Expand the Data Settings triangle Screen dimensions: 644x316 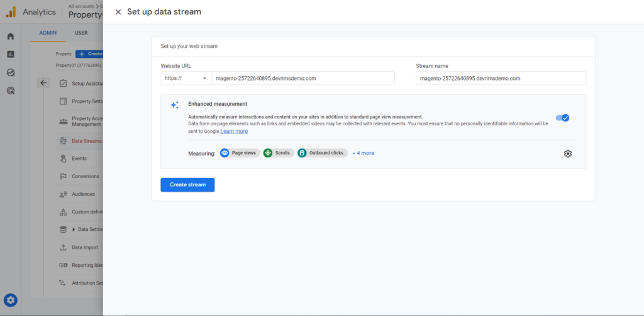point(74,230)
